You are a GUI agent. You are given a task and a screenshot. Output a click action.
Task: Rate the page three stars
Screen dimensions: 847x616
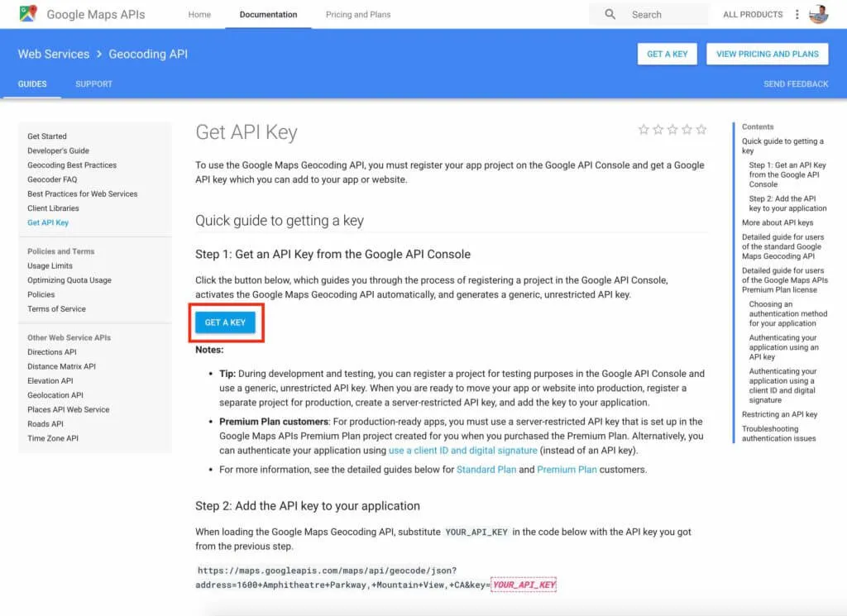(x=672, y=129)
